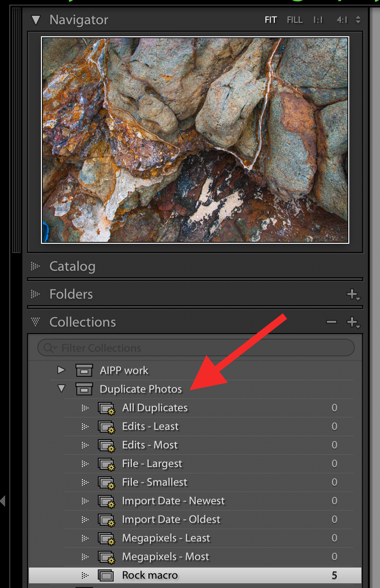Click the rock photo preview in the Navigator

click(196, 140)
